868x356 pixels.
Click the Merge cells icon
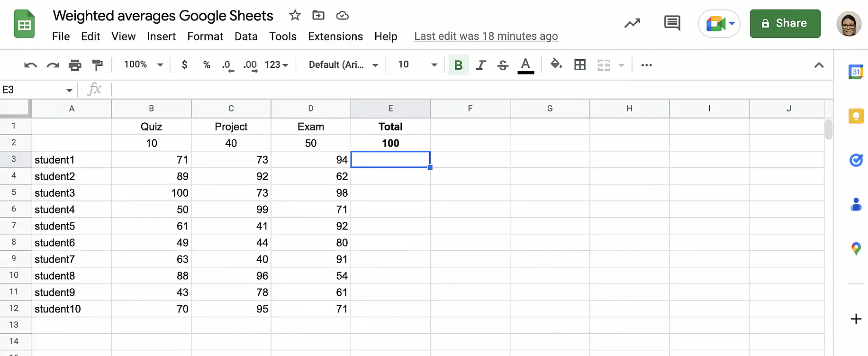604,65
